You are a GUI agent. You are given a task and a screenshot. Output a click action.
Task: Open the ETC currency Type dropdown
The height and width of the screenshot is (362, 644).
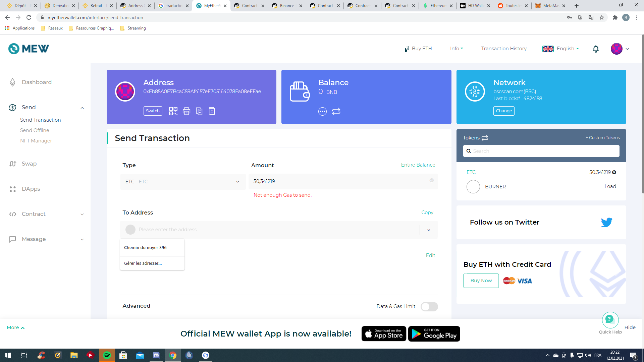coord(183,182)
